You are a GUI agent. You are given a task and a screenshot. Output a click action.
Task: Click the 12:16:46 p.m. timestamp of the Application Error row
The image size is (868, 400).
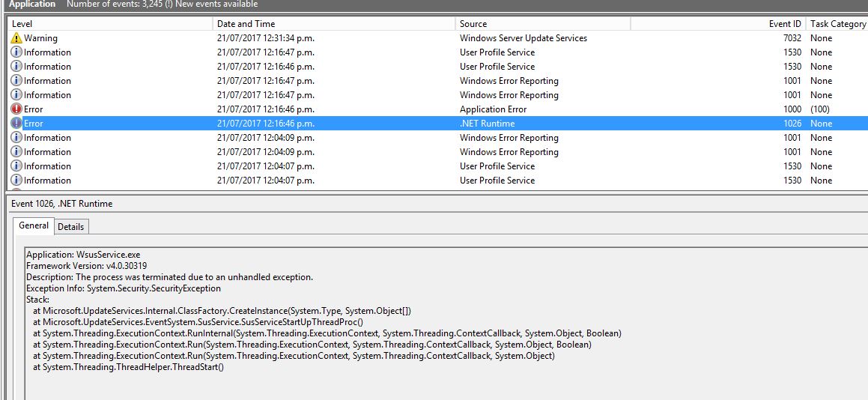point(266,109)
